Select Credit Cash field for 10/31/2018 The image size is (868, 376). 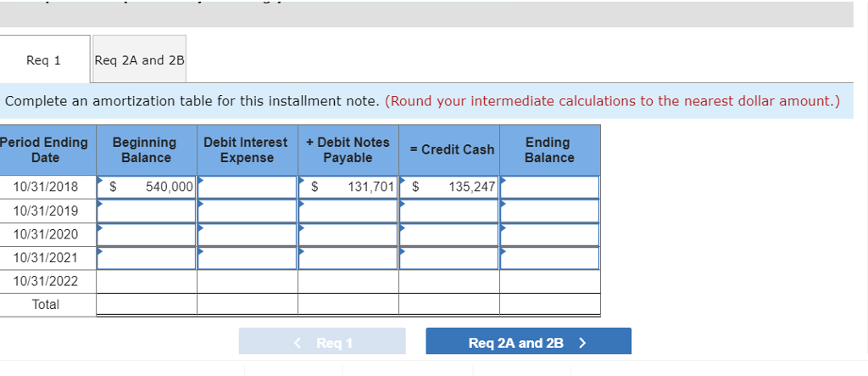[x=449, y=187]
